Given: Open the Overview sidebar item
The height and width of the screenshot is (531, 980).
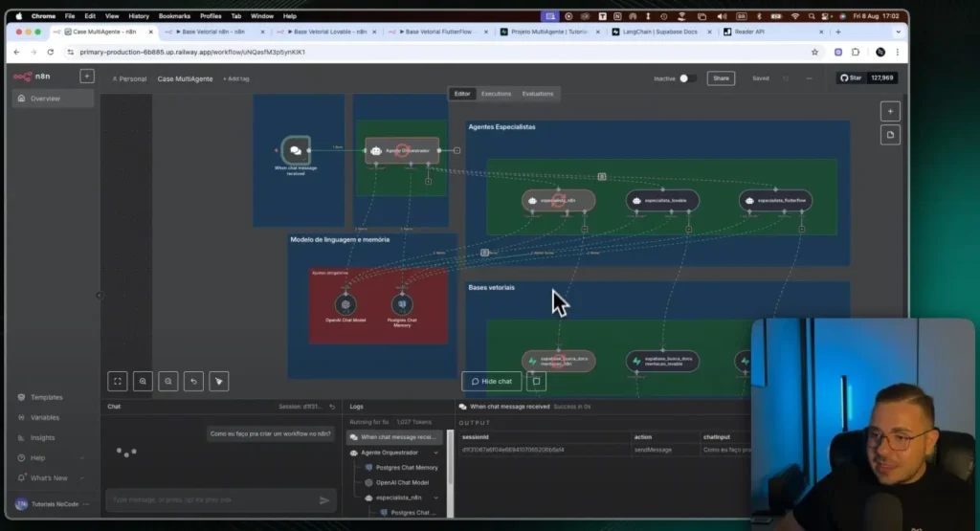Looking at the screenshot, I should pyautogui.click(x=53, y=99).
